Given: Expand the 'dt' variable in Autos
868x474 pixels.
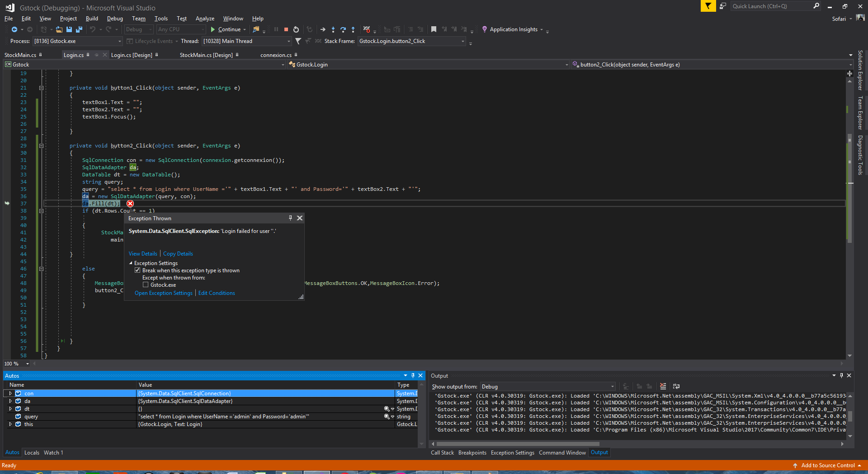Looking at the screenshot, I should 10,409.
